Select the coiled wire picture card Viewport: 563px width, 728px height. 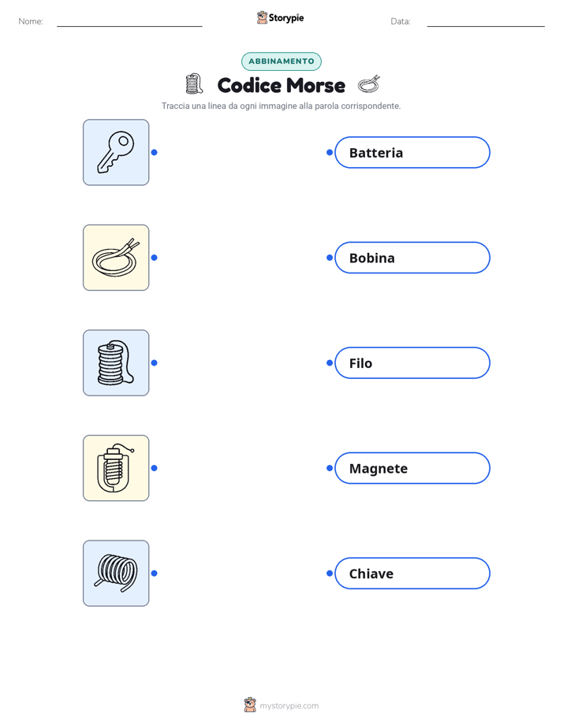click(x=116, y=258)
